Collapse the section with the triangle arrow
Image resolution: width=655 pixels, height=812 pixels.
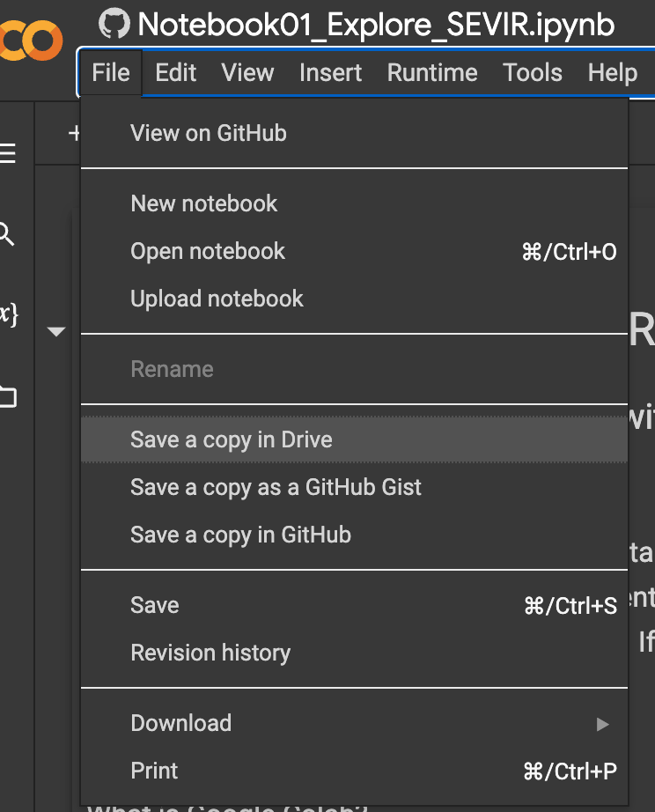[x=56, y=331]
